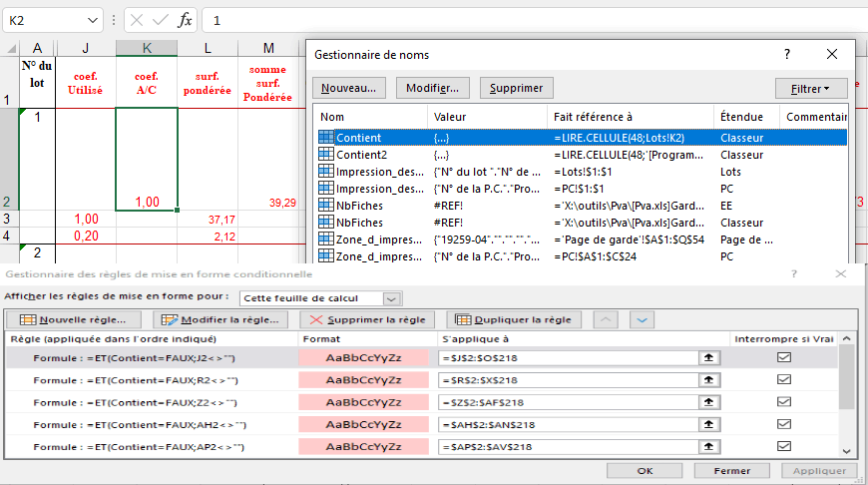
Task: Toggle Interrompre si Vrai for AP2 rule
Action: (x=784, y=446)
